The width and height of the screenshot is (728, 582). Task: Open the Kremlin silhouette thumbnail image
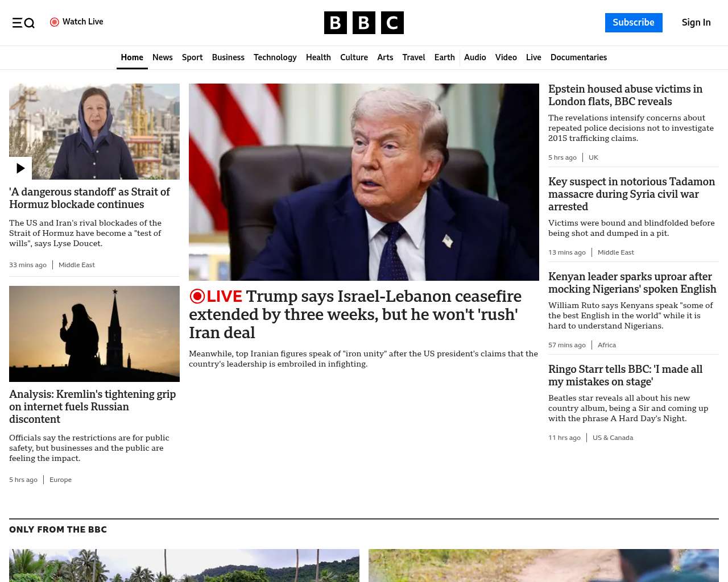(94, 334)
